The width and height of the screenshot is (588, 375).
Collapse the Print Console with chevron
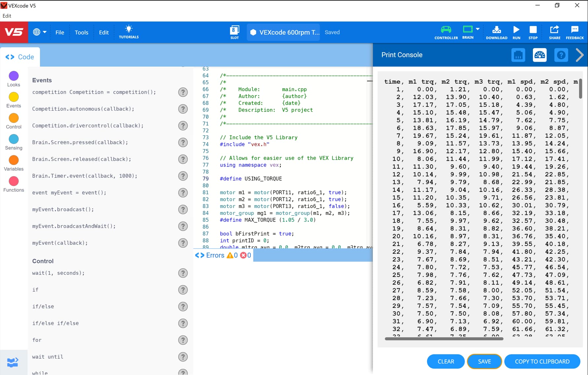click(579, 55)
